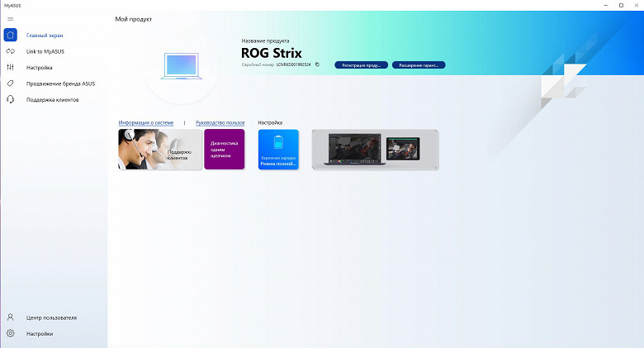Launch the purple Диагностика одним щелчком tile
644x348 pixels.
[225, 150]
